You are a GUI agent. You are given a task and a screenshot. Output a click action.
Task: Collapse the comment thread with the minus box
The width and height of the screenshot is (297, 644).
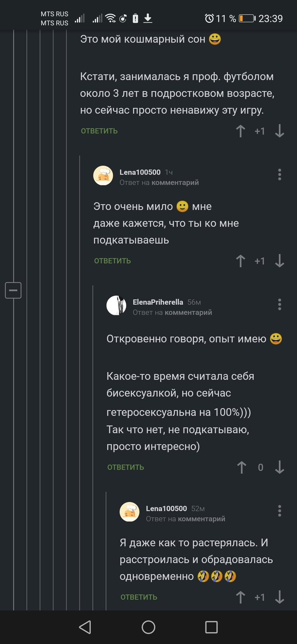(13, 290)
